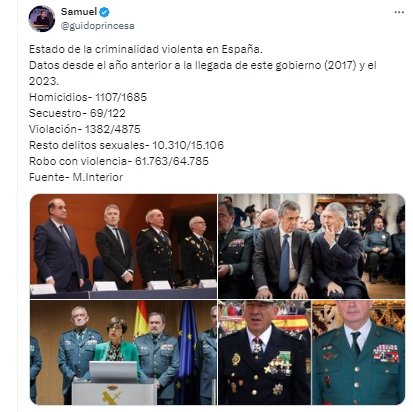Open the bottom-left photo with woman at podium

pyautogui.click(x=123, y=352)
